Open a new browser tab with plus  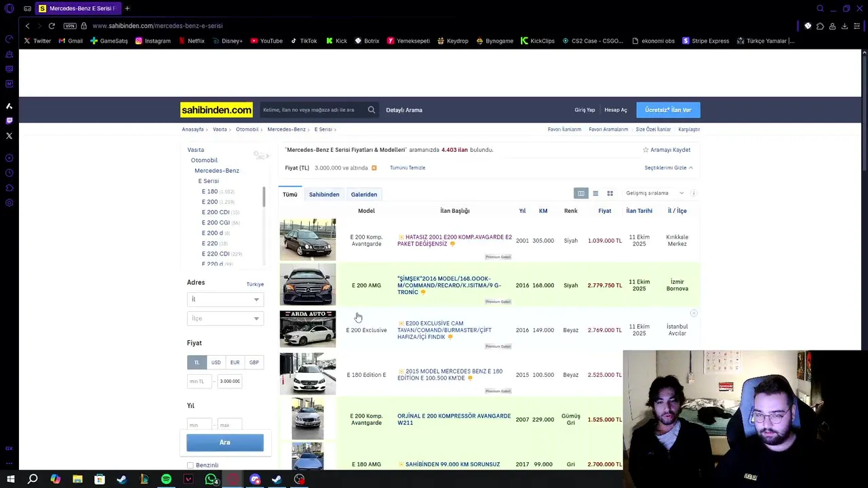[127, 8]
